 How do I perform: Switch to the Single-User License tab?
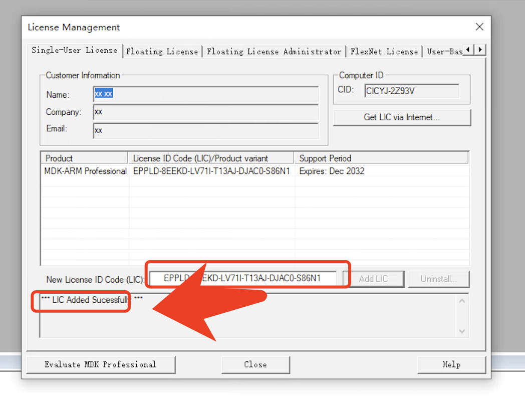[74, 51]
